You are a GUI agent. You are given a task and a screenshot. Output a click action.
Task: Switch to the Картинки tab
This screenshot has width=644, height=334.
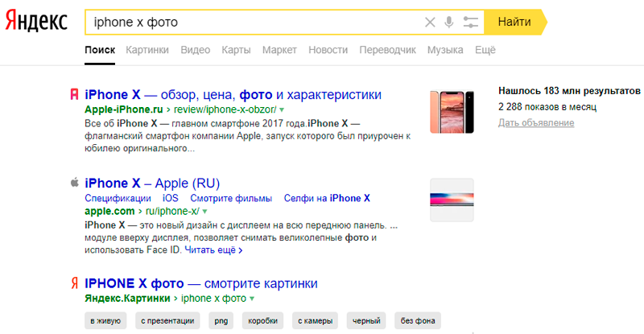tap(147, 50)
